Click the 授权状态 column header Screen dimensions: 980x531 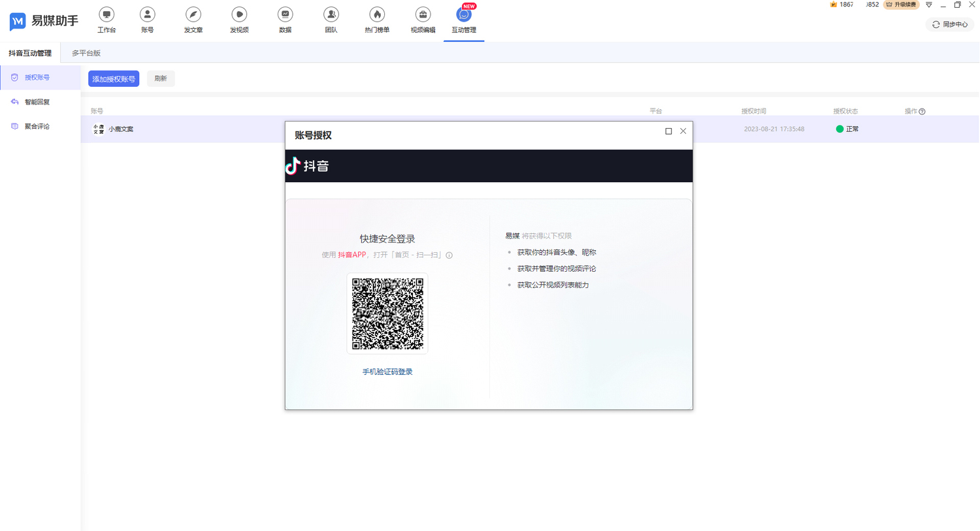(x=845, y=112)
